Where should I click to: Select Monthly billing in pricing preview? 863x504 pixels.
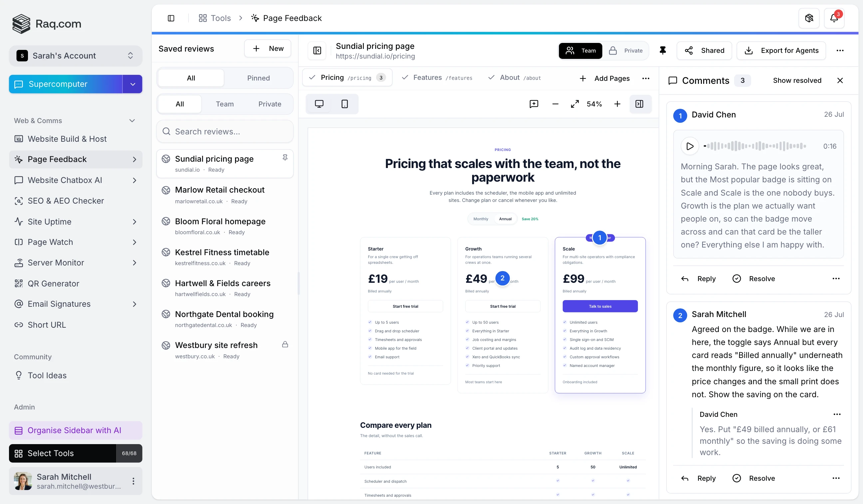click(480, 219)
